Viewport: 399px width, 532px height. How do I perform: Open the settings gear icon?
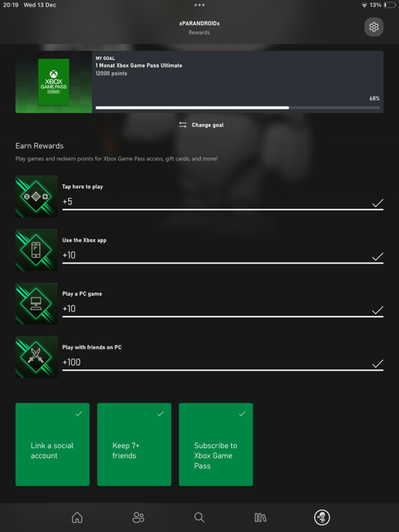(373, 27)
